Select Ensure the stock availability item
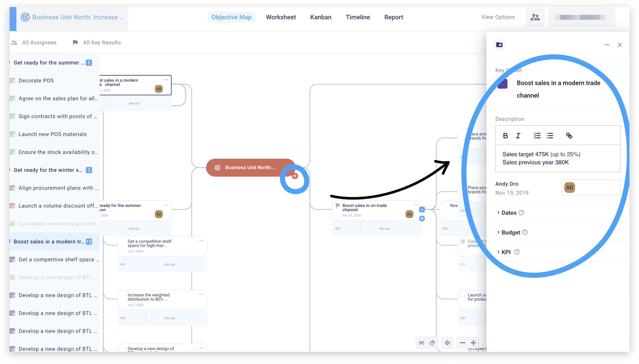Image resolution: width=639 pixels, height=364 pixels. coord(55,152)
